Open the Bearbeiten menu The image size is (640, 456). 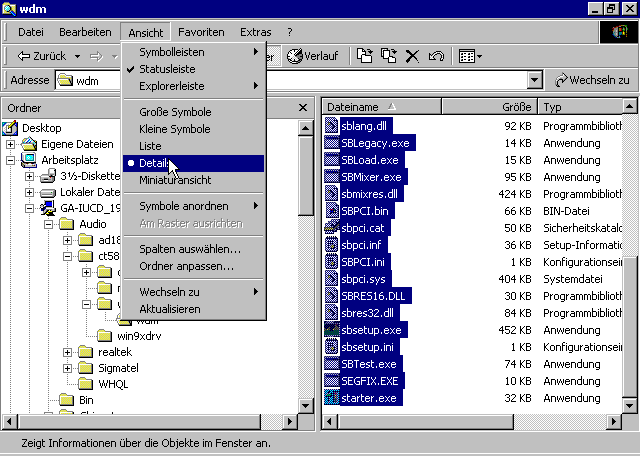[x=85, y=32]
